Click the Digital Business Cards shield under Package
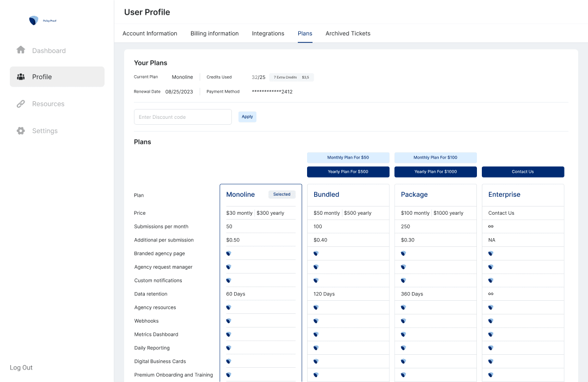 click(x=403, y=361)
